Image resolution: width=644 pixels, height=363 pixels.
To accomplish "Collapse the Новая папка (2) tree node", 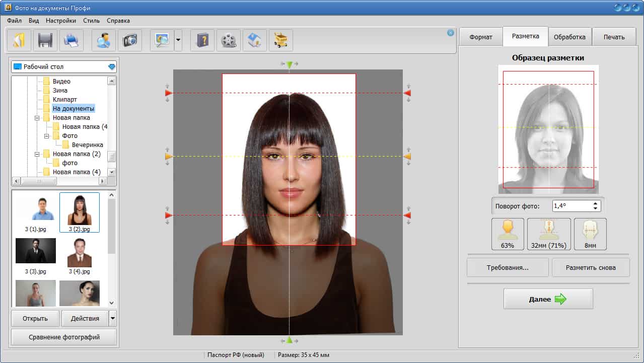I will 37,154.
